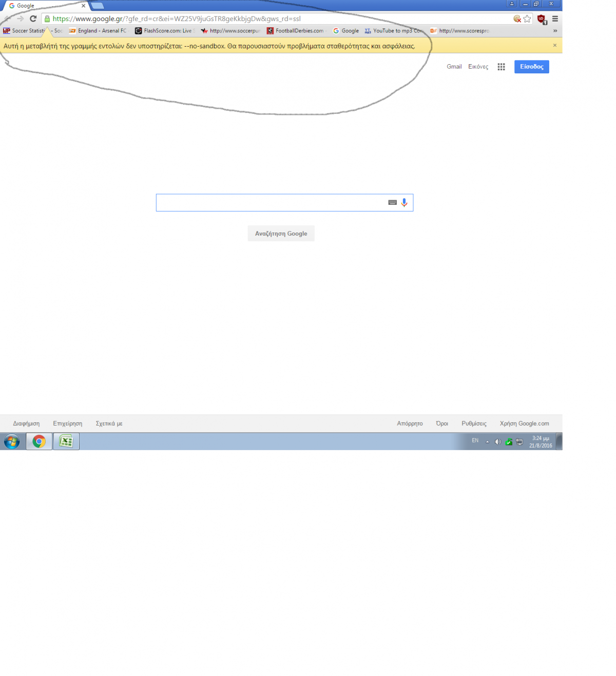Viewport: 616px width, 676px height.
Task: Open the uBlock Origin extension icon
Action: click(x=542, y=19)
